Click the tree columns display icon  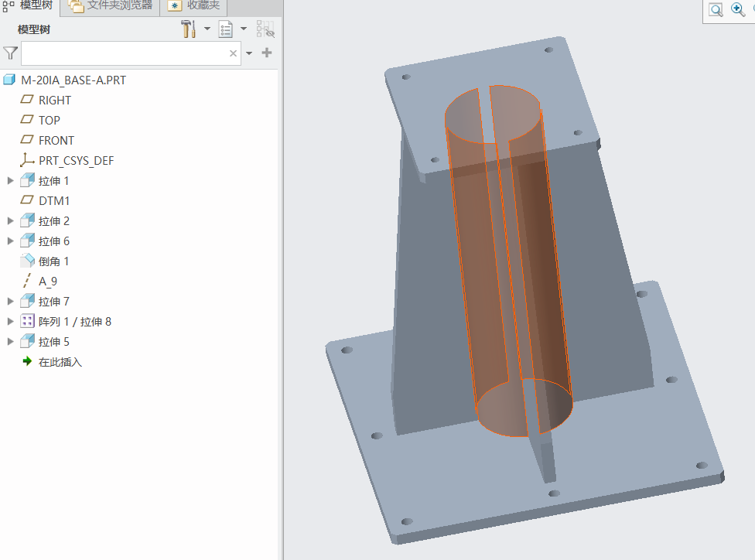226,29
